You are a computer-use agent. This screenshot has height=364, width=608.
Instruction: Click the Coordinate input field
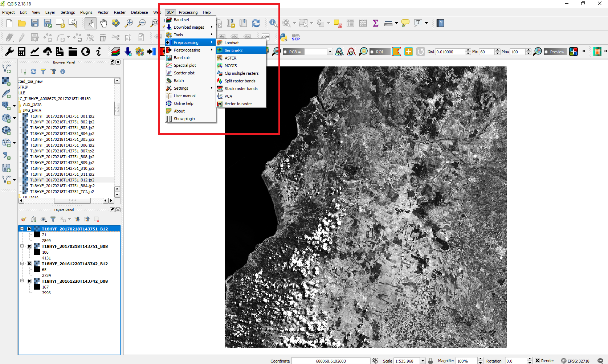click(330, 361)
